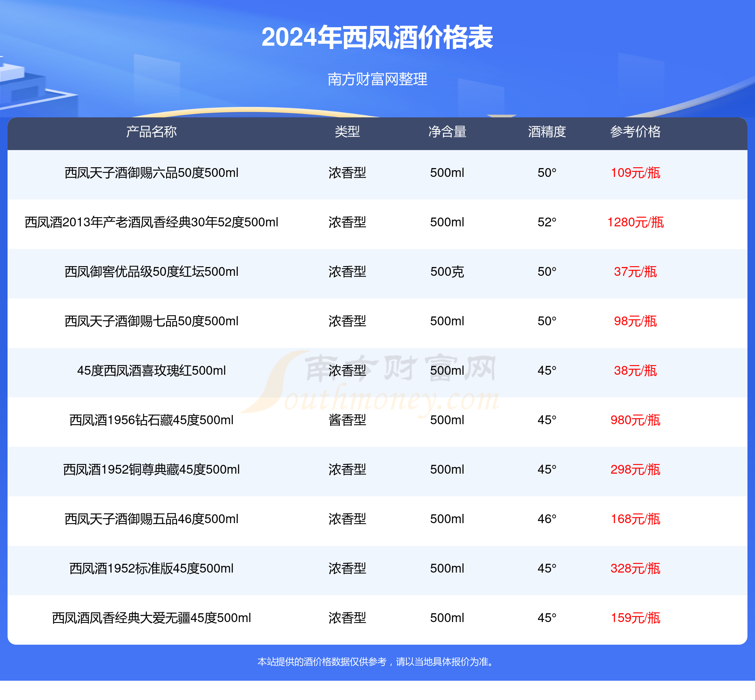Select product 西凤天子酒御赐七品50度500ml

click(x=151, y=321)
